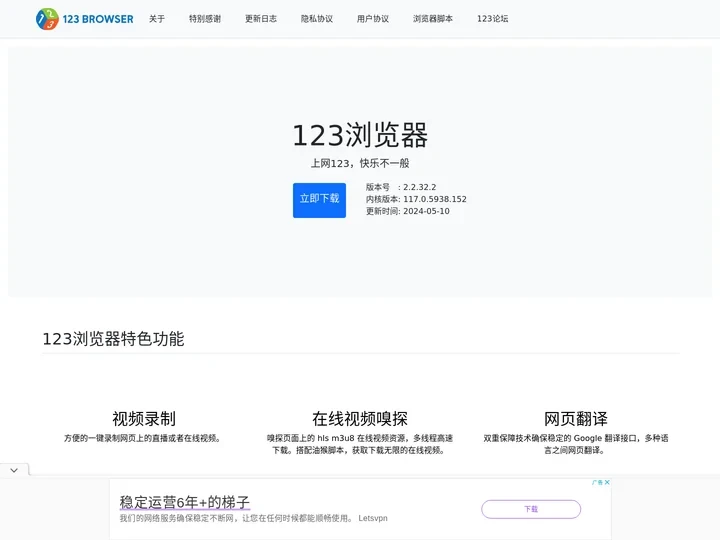Click the 视频录制 feature title

tap(144, 419)
